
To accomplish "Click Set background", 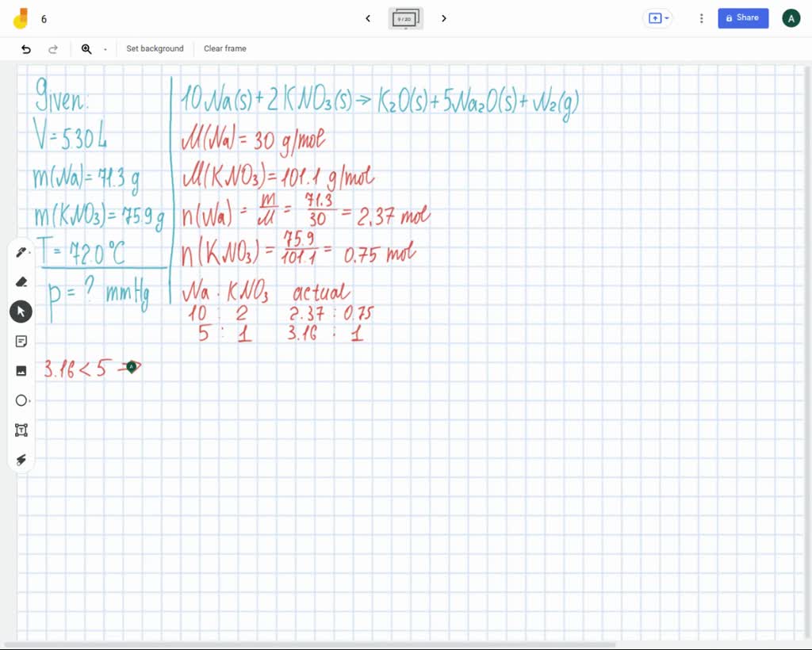I will pyautogui.click(x=155, y=48).
